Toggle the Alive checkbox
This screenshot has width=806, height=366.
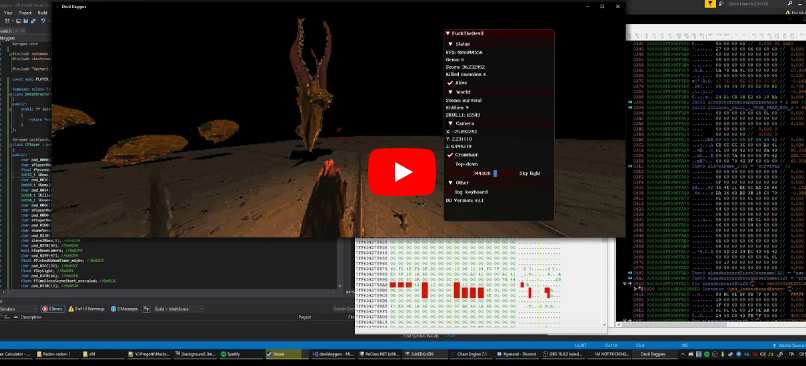450,83
